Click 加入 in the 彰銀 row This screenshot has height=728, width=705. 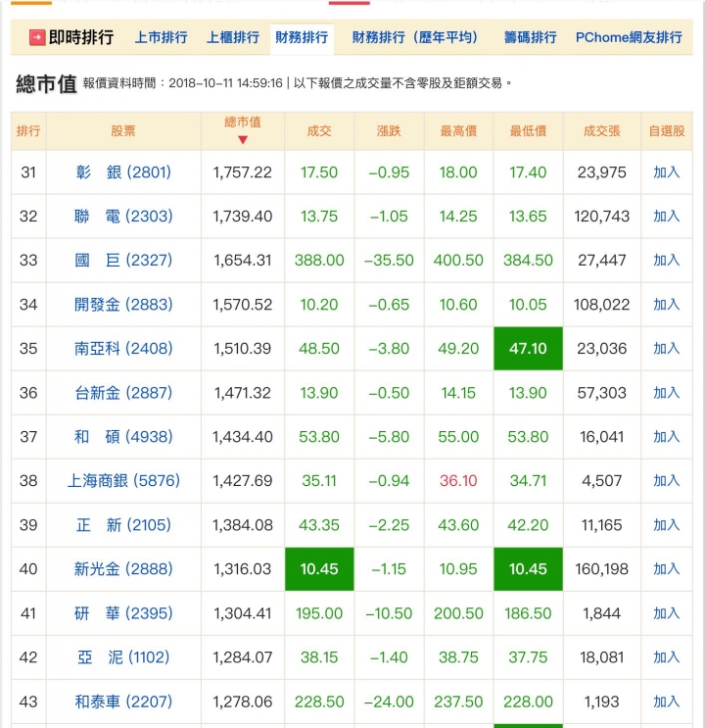pyautogui.click(x=667, y=172)
